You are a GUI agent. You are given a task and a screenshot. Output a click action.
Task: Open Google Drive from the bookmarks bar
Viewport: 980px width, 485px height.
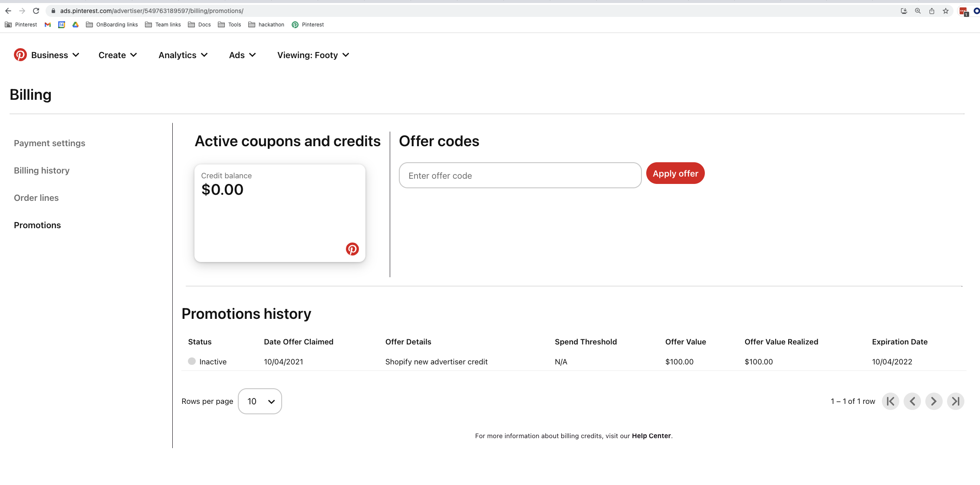coord(75,25)
